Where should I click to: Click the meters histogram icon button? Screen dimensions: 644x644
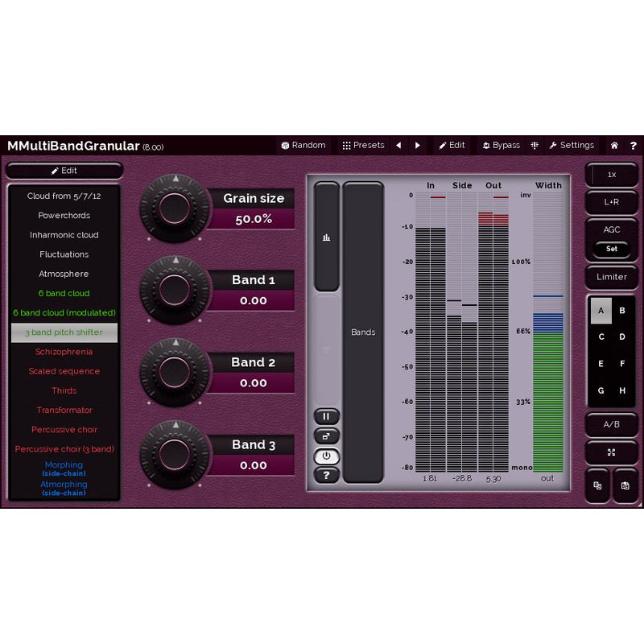coord(327,237)
